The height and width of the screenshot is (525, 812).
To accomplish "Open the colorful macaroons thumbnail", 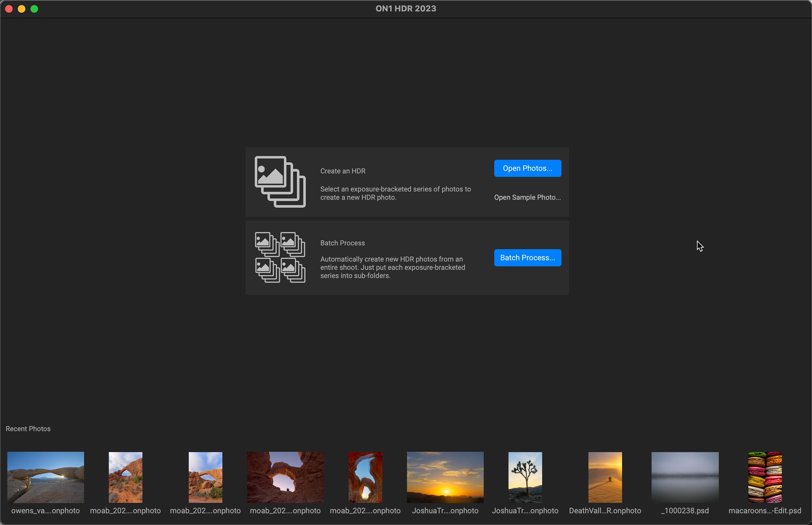I will pyautogui.click(x=765, y=477).
